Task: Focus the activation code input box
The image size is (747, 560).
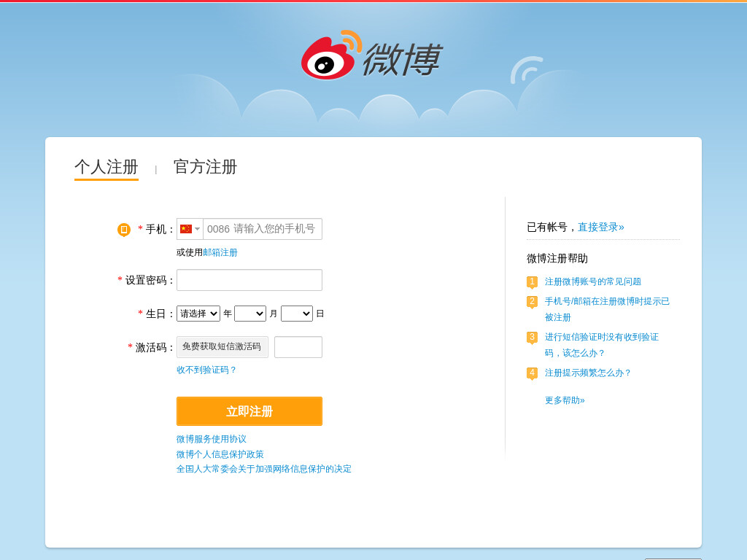Action: tap(298, 346)
